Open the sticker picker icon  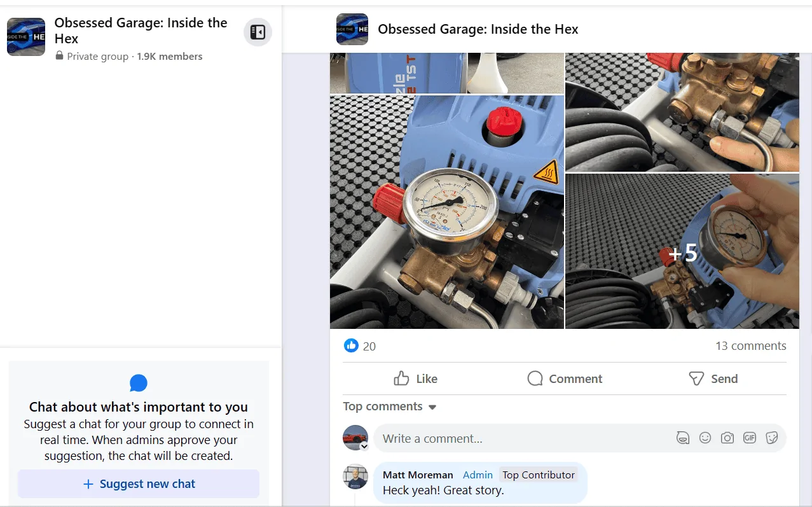[x=772, y=438]
